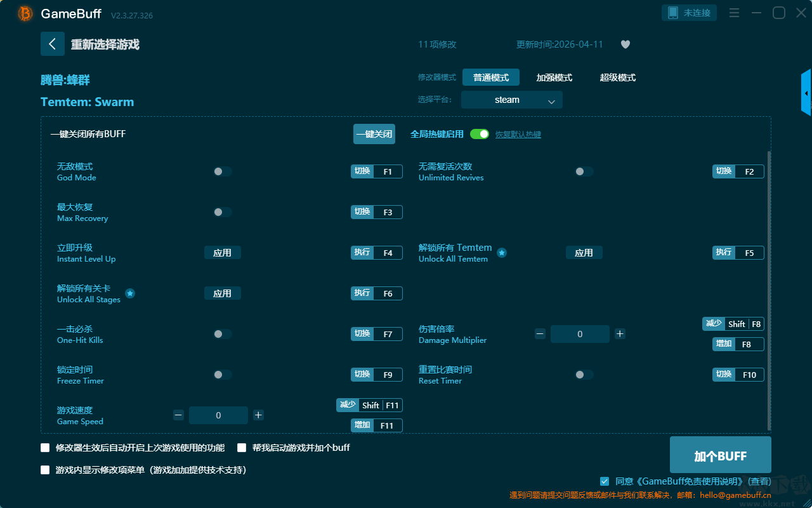The height and width of the screenshot is (508, 812).
Task: Disable the 全局热键启用 global hotkey switch
Action: pos(480,134)
